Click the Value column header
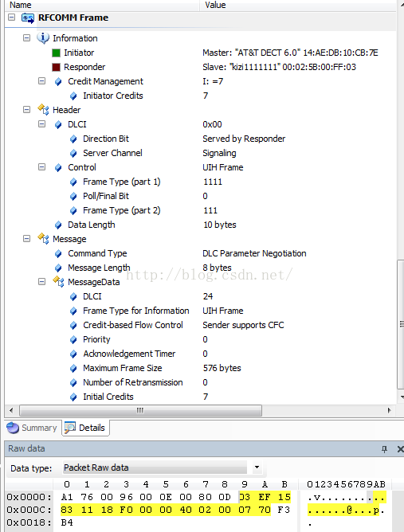 298,5
